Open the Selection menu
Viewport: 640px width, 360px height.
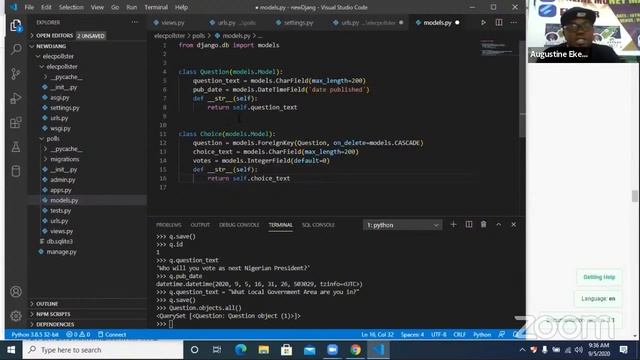(x=71, y=7)
